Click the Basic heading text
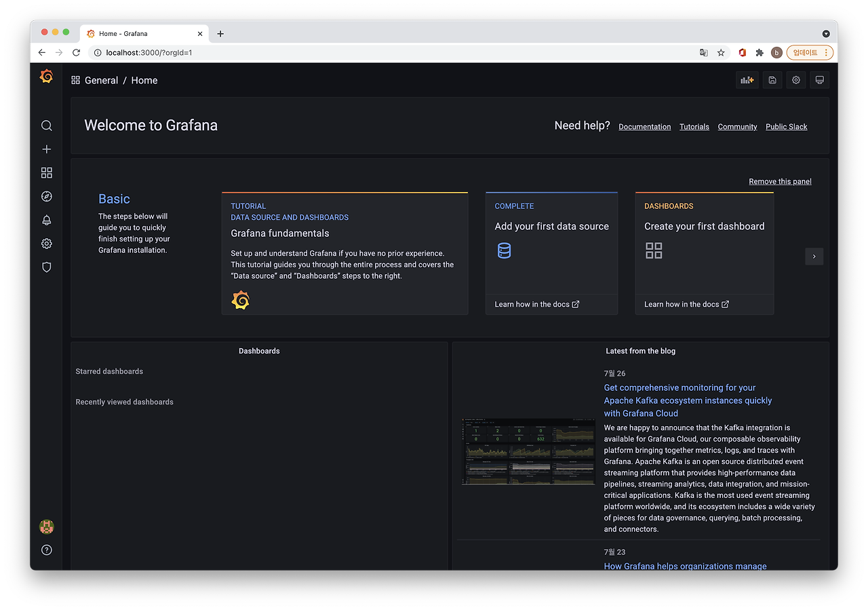 [x=114, y=199]
